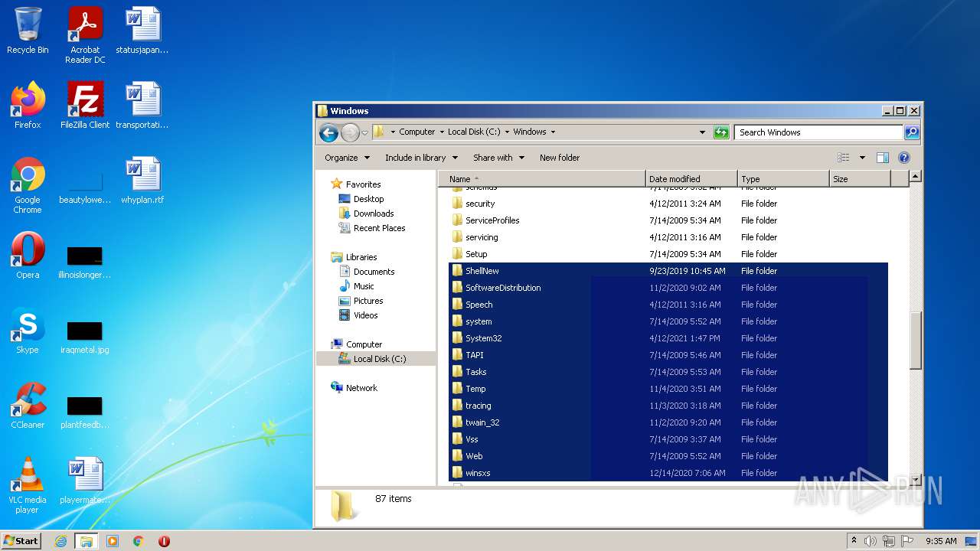Launch Acrobat Reader DC shortcut
Screen dimensions: 980x551
point(85,34)
